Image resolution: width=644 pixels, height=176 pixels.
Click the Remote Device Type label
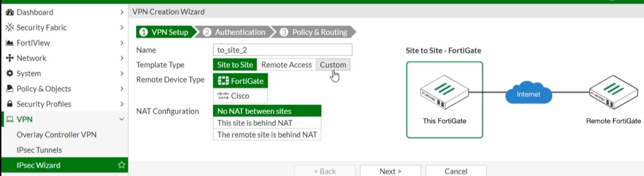[170, 80]
